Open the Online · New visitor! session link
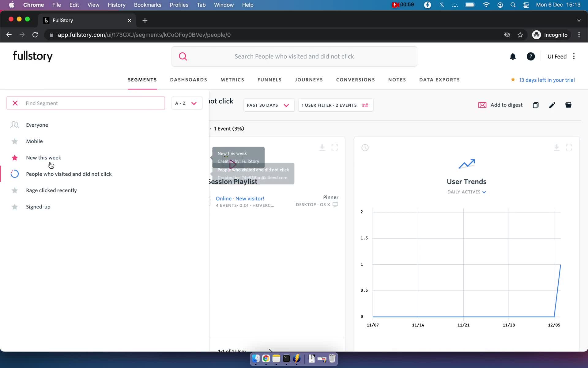 tap(240, 199)
